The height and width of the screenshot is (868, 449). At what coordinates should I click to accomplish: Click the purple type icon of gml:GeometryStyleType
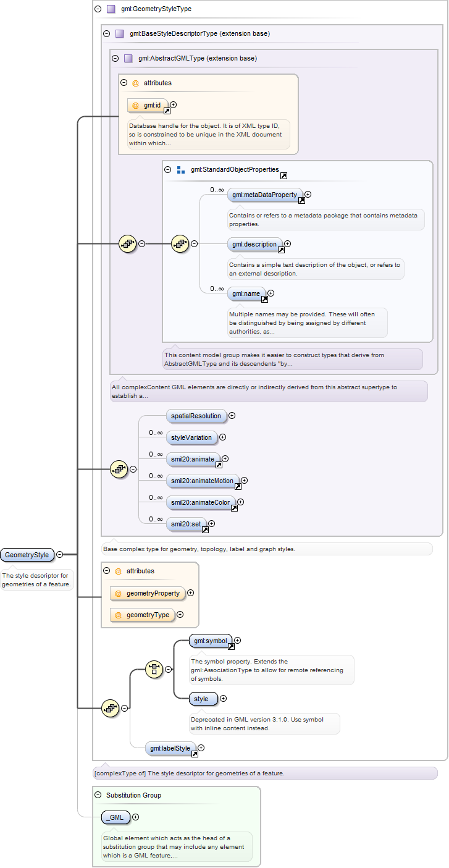(x=111, y=9)
